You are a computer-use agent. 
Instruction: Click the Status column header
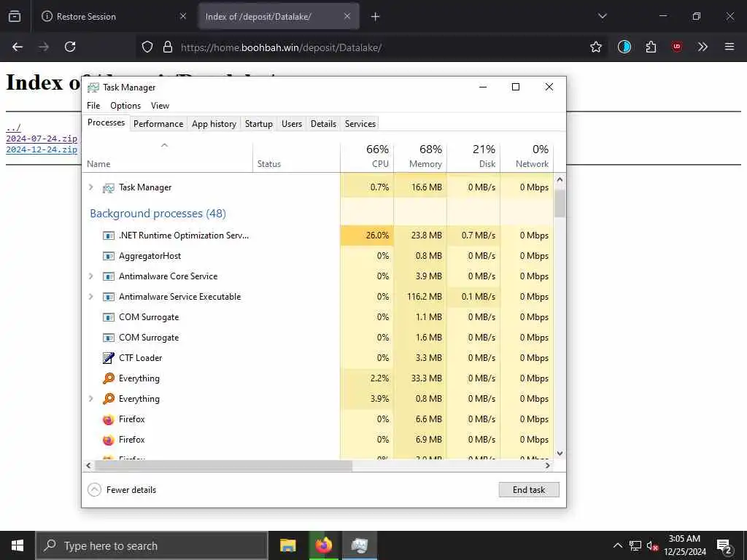(296, 157)
